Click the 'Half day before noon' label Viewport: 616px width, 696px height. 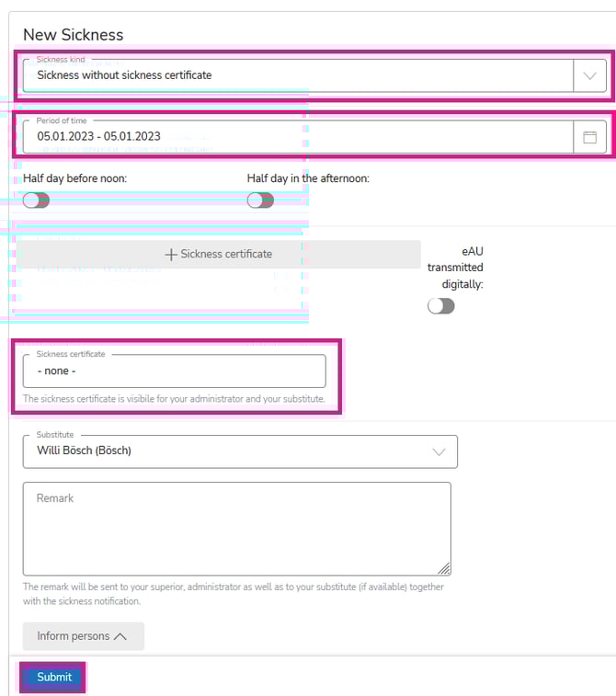74,178
